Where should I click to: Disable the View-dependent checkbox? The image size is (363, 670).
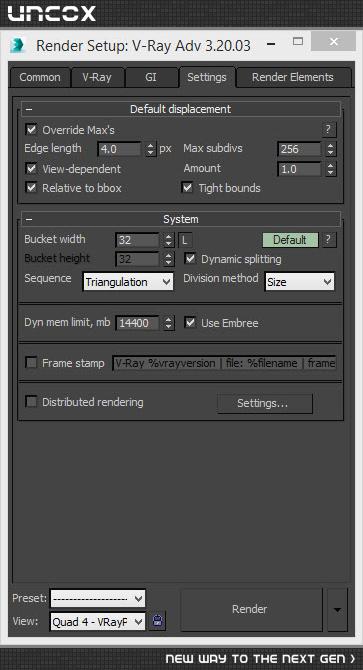(31, 168)
